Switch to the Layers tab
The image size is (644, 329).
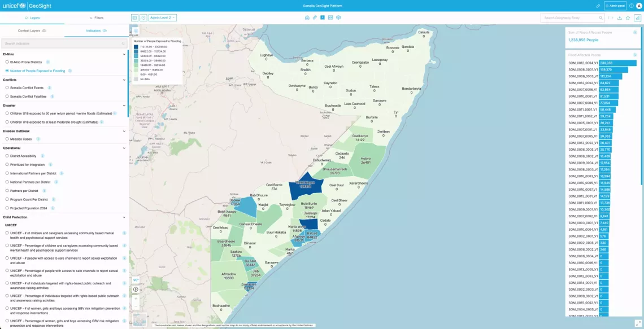click(x=32, y=18)
